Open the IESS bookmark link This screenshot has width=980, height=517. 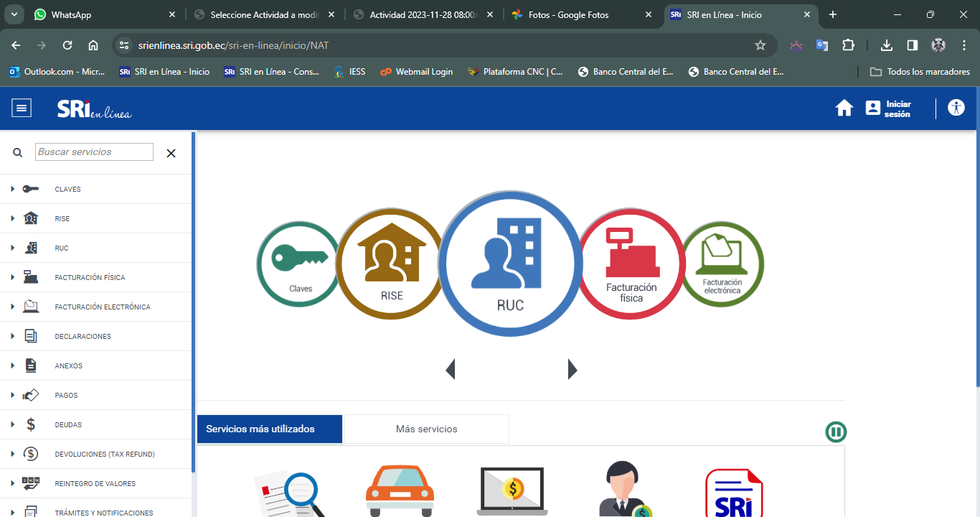click(350, 72)
